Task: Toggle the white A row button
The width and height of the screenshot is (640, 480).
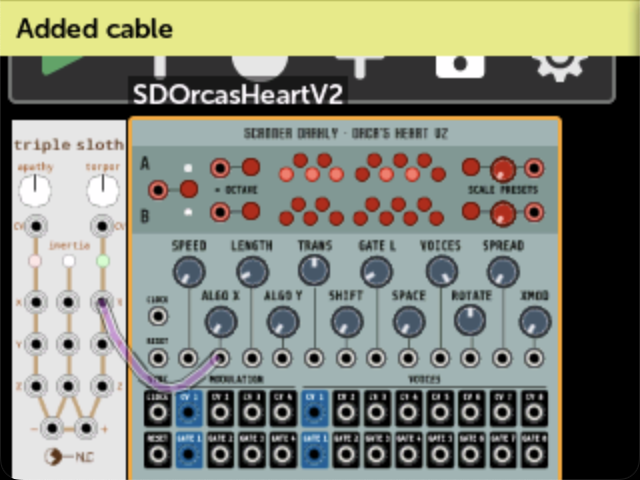Action: coord(187,167)
